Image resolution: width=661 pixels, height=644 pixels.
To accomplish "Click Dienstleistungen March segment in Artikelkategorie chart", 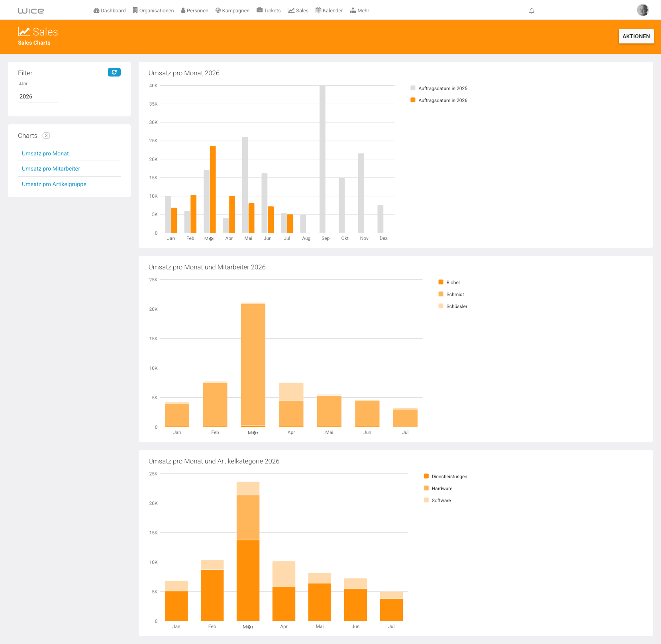I will coord(248,580).
